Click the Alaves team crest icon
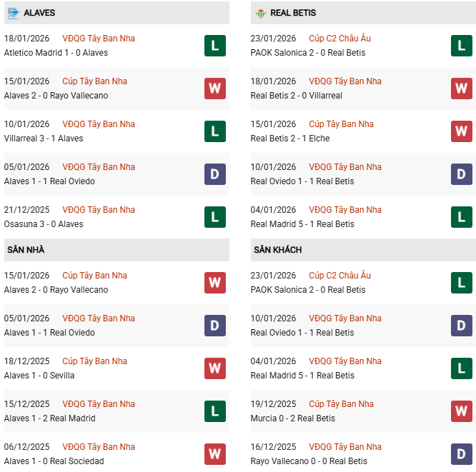This screenshot has width=476, height=472. pyautogui.click(x=12, y=13)
